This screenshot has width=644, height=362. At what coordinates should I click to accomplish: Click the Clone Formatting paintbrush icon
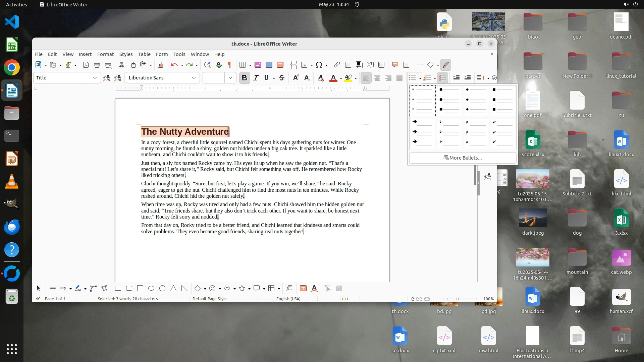[x=161, y=65]
